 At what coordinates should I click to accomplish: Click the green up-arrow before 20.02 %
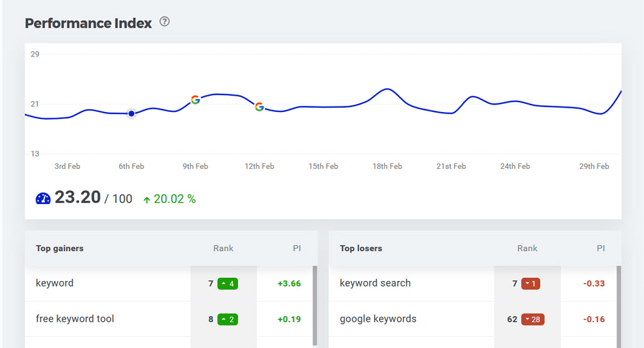click(147, 200)
